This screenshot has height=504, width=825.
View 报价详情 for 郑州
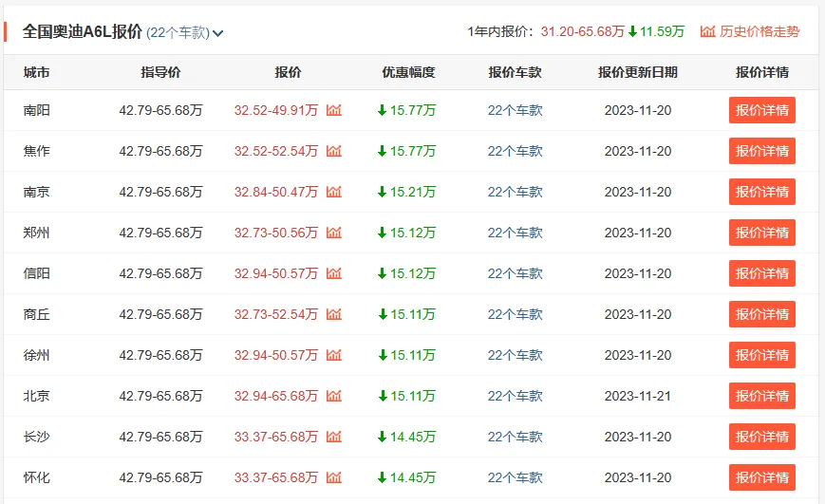click(x=761, y=233)
